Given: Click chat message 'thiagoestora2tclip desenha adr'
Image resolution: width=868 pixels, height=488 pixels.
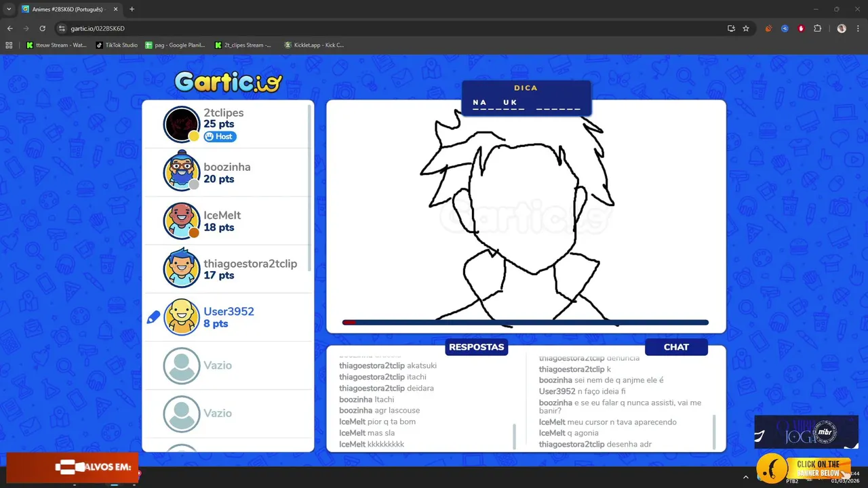Looking at the screenshot, I should click(x=595, y=445).
